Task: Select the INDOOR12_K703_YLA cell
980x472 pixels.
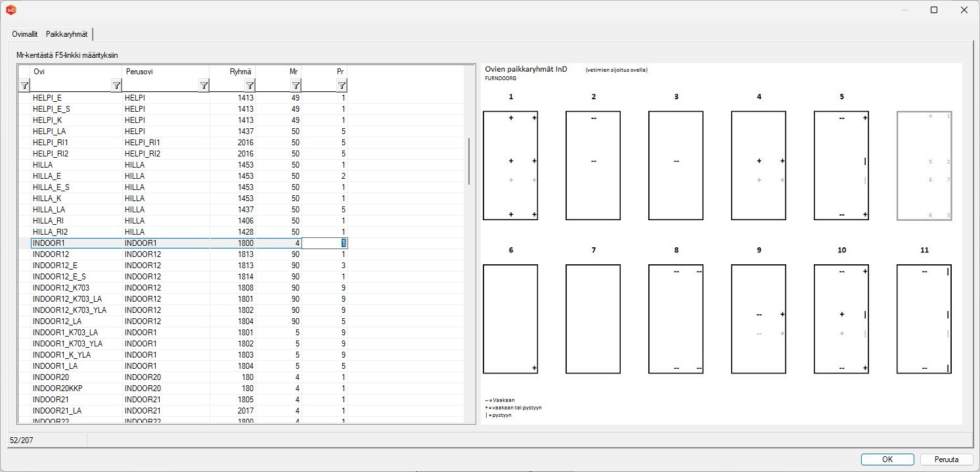Action: click(x=77, y=310)
